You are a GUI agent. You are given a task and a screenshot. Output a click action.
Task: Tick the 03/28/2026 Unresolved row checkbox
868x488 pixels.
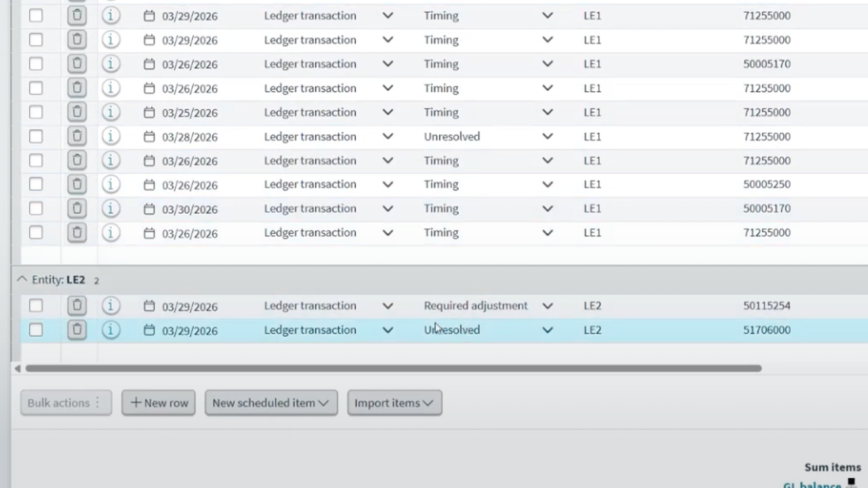pyautogui.click(x=36, y=136)
